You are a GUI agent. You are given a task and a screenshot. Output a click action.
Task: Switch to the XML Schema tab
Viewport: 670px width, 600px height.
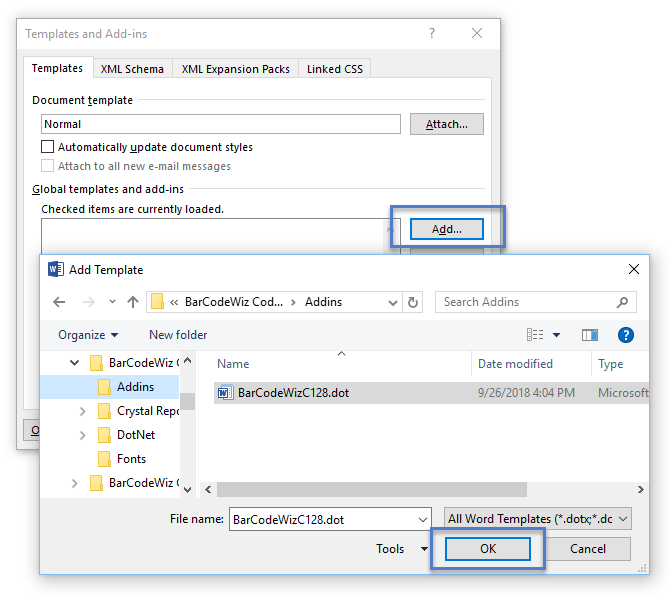pyautogui.click(x=132, y=69)
